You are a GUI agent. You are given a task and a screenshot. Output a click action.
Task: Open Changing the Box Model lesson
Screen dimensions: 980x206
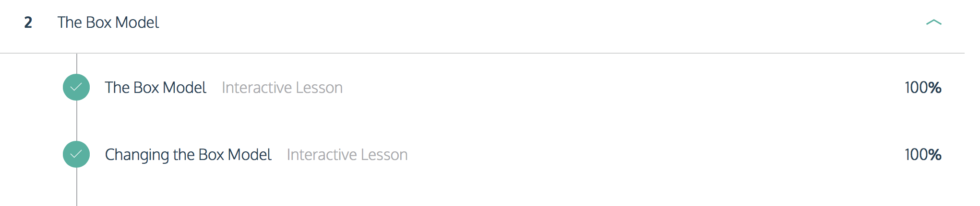click(x=188, y=155)
